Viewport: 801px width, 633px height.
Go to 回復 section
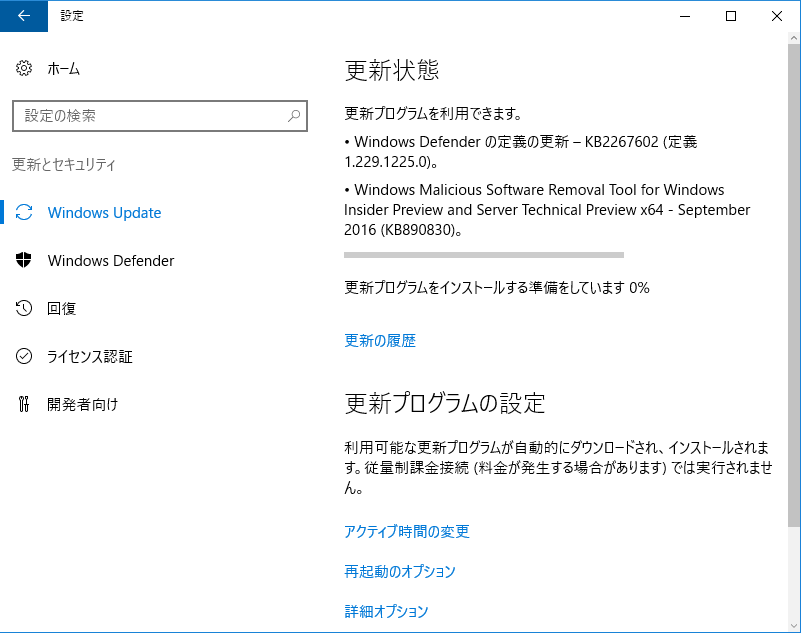pyautogui.click(x=61, y=309)
